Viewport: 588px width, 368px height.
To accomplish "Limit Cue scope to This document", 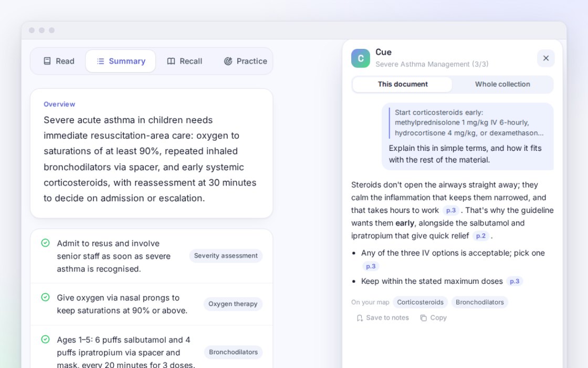I will (402, 84).
